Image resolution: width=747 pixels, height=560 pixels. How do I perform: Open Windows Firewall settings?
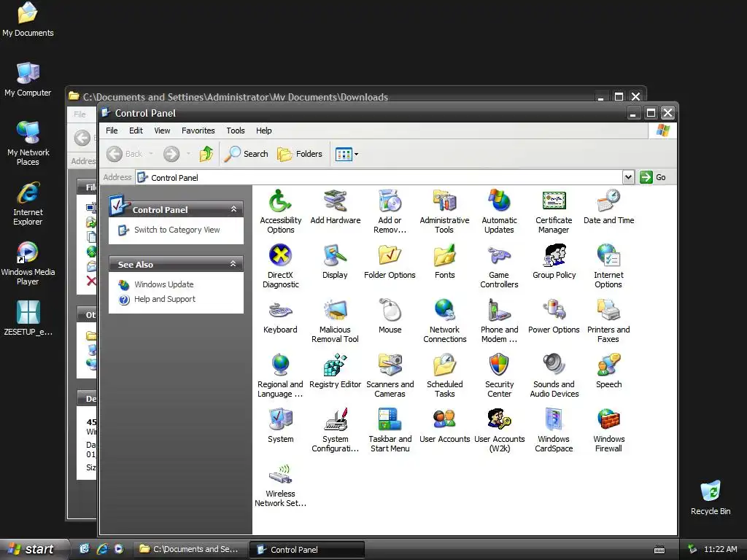608,430
